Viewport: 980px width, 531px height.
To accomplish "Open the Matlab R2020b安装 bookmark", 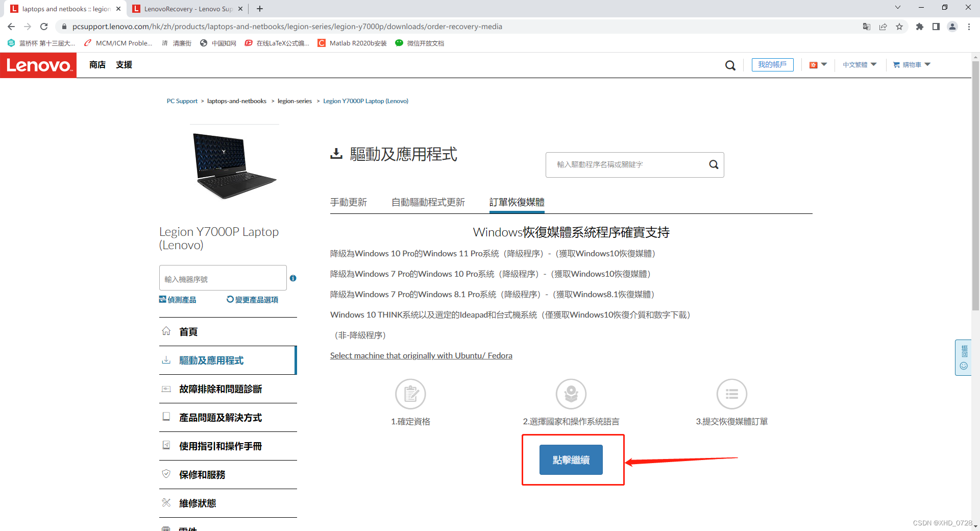I will (352, 43).
